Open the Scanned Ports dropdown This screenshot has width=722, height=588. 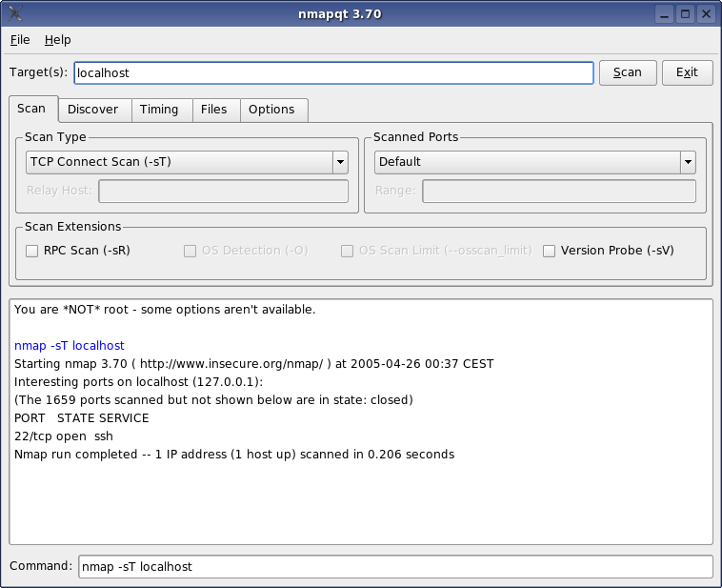535,162
